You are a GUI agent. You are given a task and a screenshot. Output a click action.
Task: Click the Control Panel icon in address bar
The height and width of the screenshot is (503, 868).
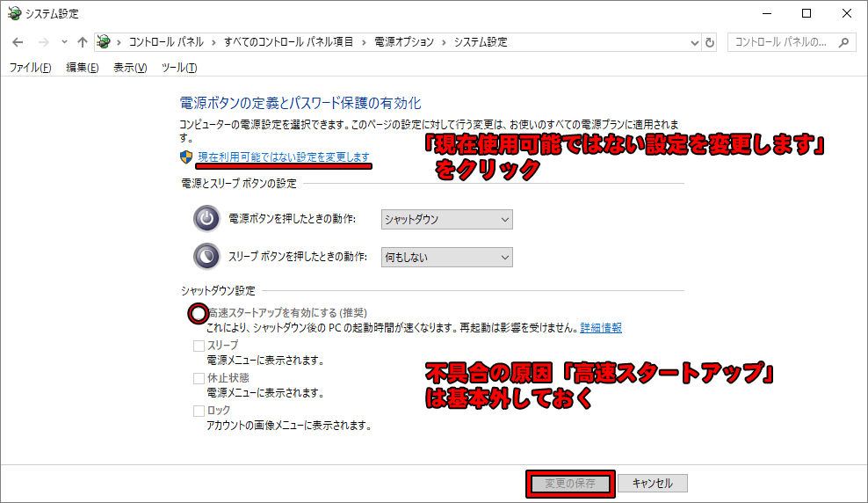pos(104,41)
